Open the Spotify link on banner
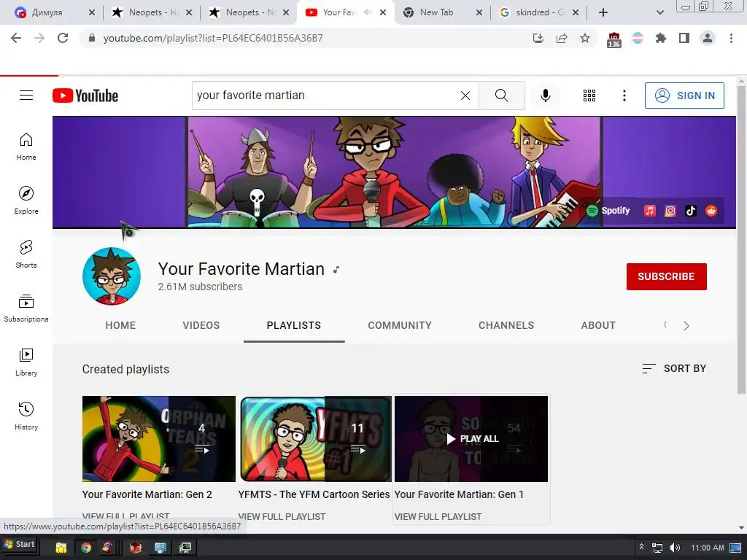Viewport: 747px width, 560px height. 608,211
